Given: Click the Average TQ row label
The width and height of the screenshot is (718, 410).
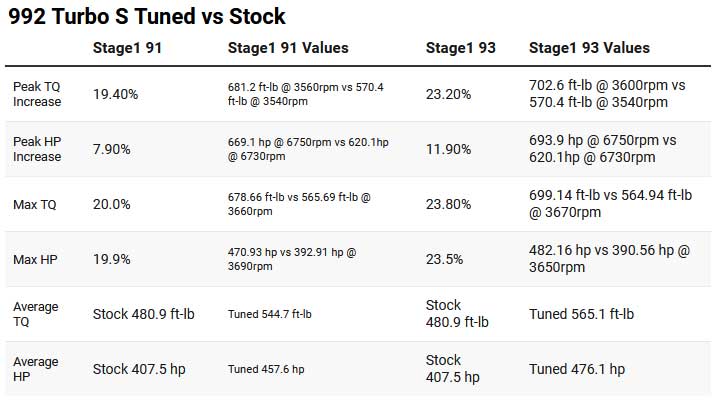Looking at the screenshot, I should coord(36,314).
